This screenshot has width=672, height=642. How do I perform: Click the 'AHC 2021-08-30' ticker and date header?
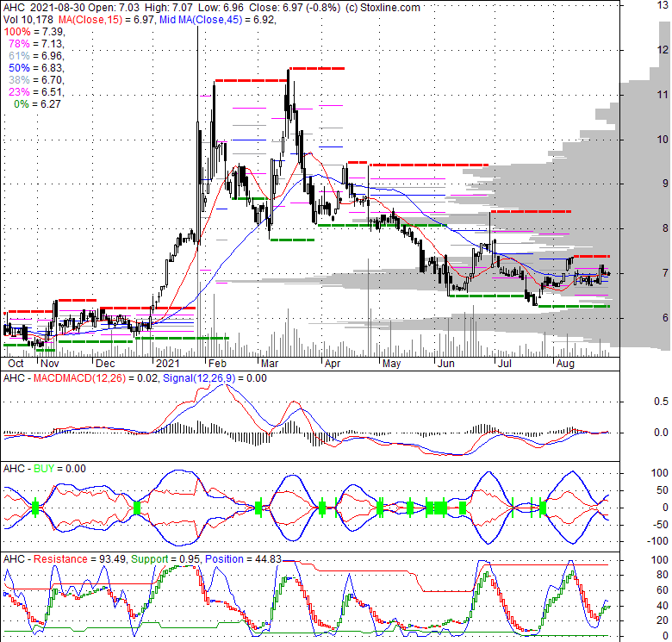[44, 8]
